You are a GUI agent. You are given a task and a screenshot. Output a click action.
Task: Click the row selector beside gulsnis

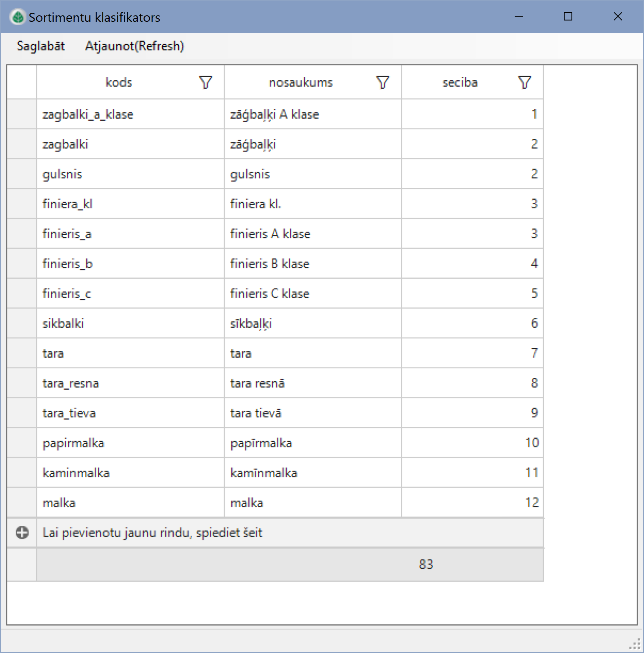tap(21, 174)
